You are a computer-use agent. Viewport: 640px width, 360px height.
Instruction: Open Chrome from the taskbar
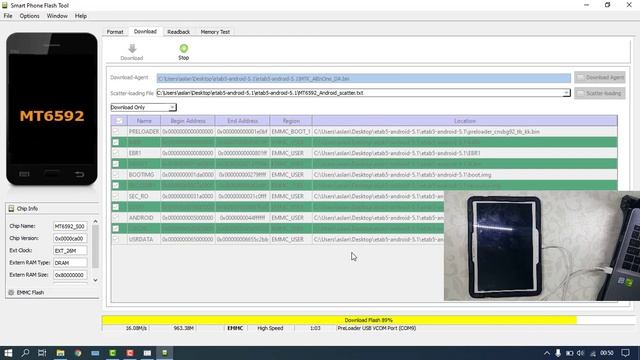pos(78,353)
